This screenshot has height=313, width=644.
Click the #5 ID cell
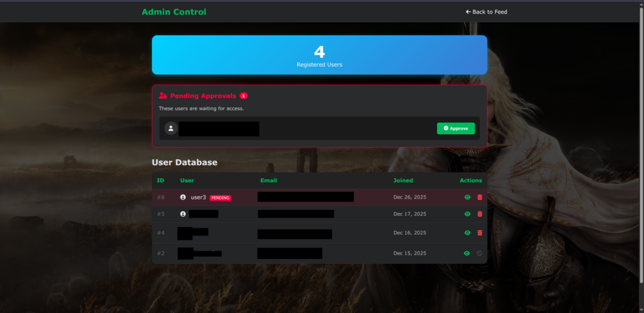[x=161, y=214]
